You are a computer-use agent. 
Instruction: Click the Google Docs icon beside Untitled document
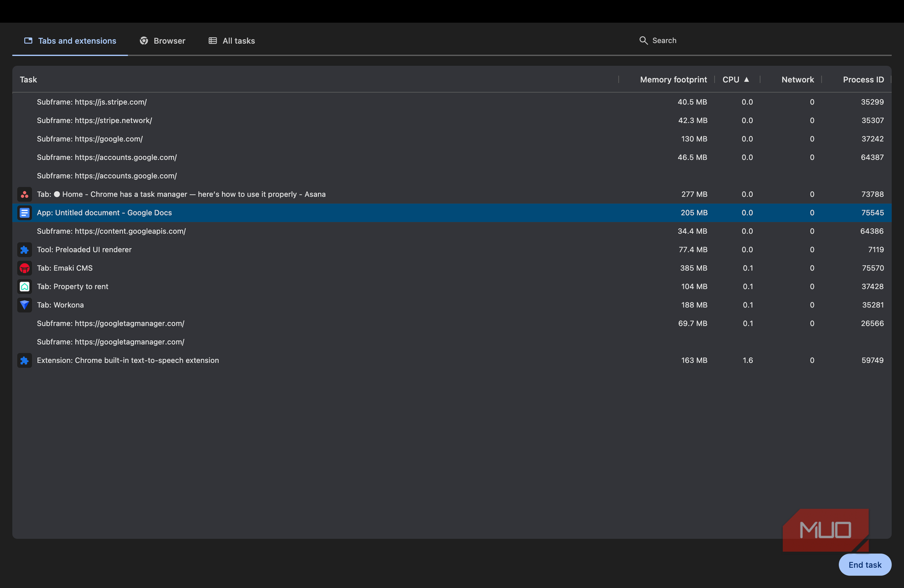24,213
